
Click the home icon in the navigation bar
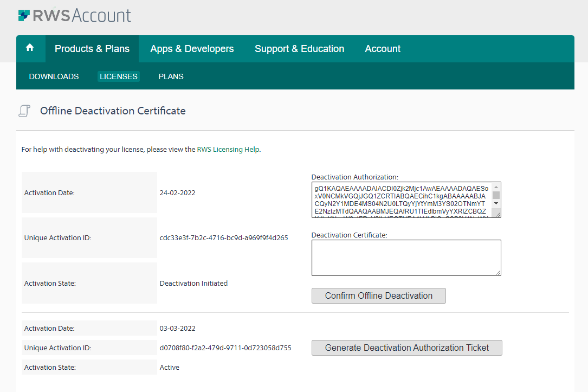pyautogui.click(x=30, y=48)
